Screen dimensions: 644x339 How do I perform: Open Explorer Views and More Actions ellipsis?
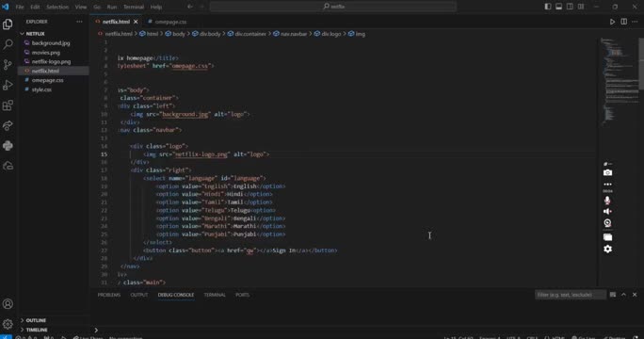pyautogui.click(x=79, y=22)
